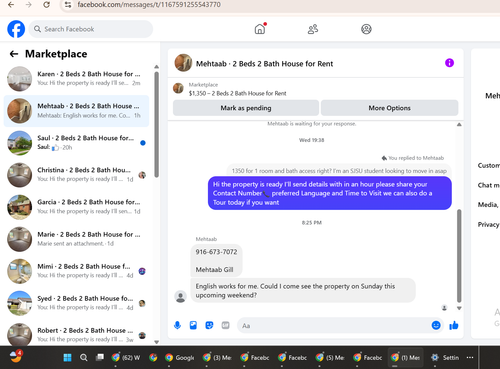Viewport: 500px width, 369px height.
Task: Expand Customize chat section in right panel
Action: point(489,165)
